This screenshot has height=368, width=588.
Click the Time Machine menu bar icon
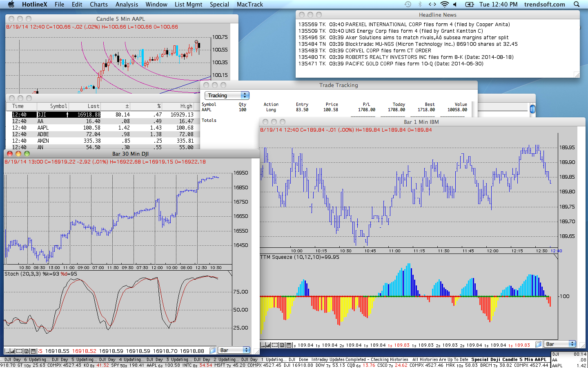408,4
